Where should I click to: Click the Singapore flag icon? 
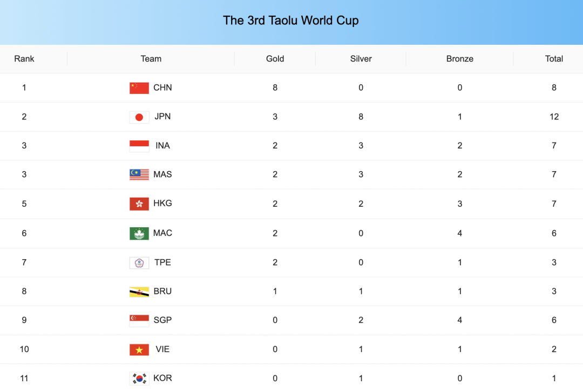pyautogui.click(x=139, y=320)
